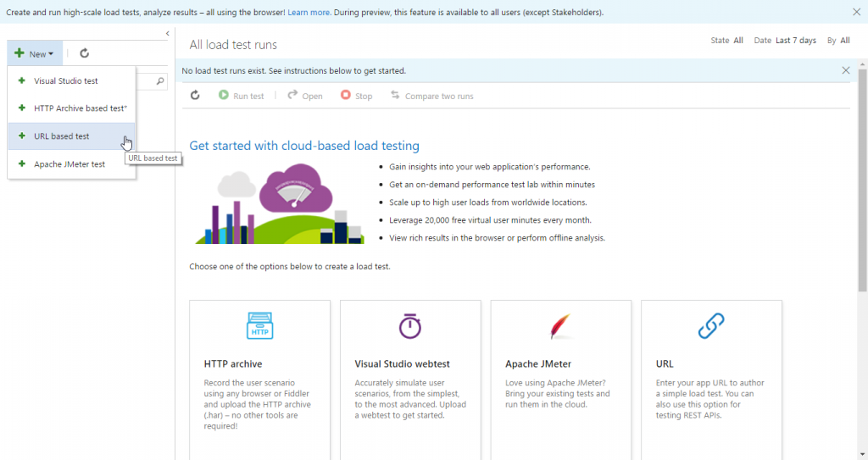Screen dimensions: 868x460
Task: Select the URL card title
Action: [665, 363]
